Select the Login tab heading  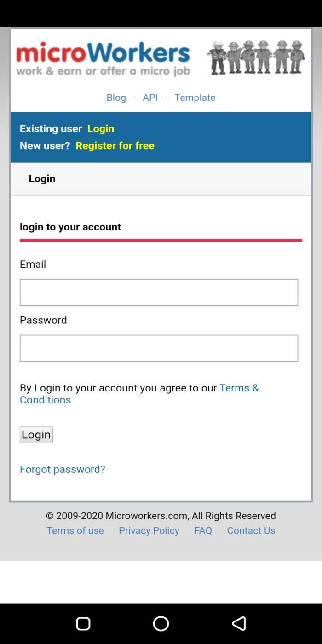click(x=42, y=178)
